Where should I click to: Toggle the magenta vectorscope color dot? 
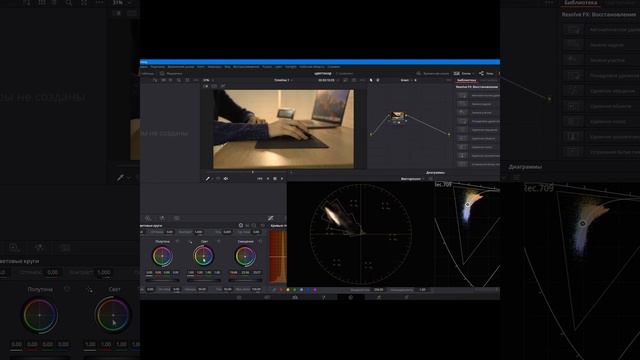[x=315, y=290]
